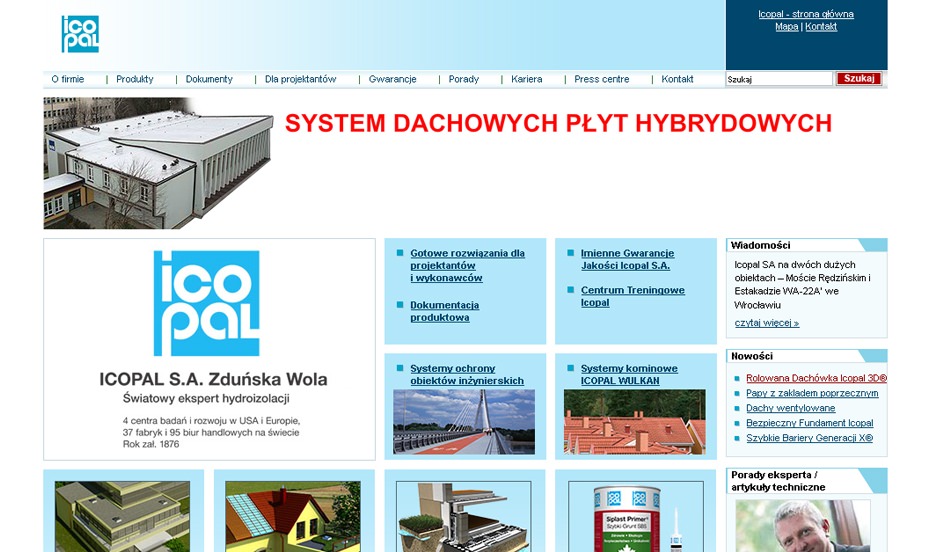Click the System dachowych płyt hybrydowych headline
This screenshot has height=552, width=940.
click(558, 123)
